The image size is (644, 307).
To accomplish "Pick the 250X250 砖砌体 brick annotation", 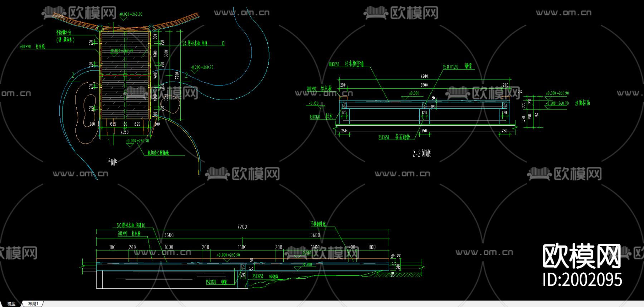I will 265,277.
